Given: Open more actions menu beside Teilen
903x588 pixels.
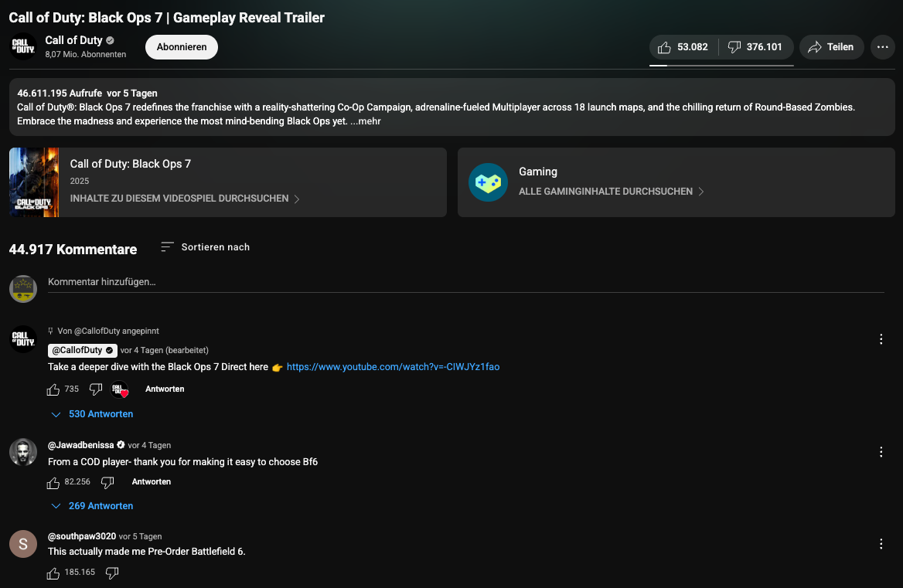Looking at the screenshot, I should coord(882,47).
